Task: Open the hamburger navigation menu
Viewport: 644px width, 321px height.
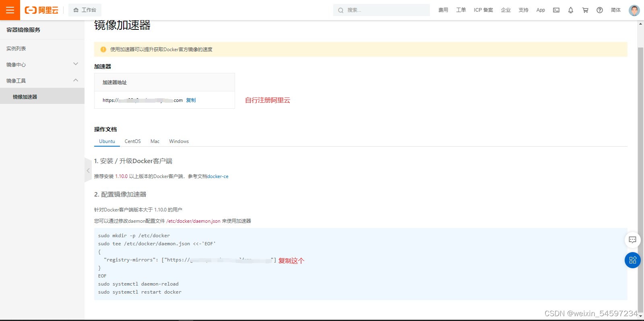Action: click(10, 10)
